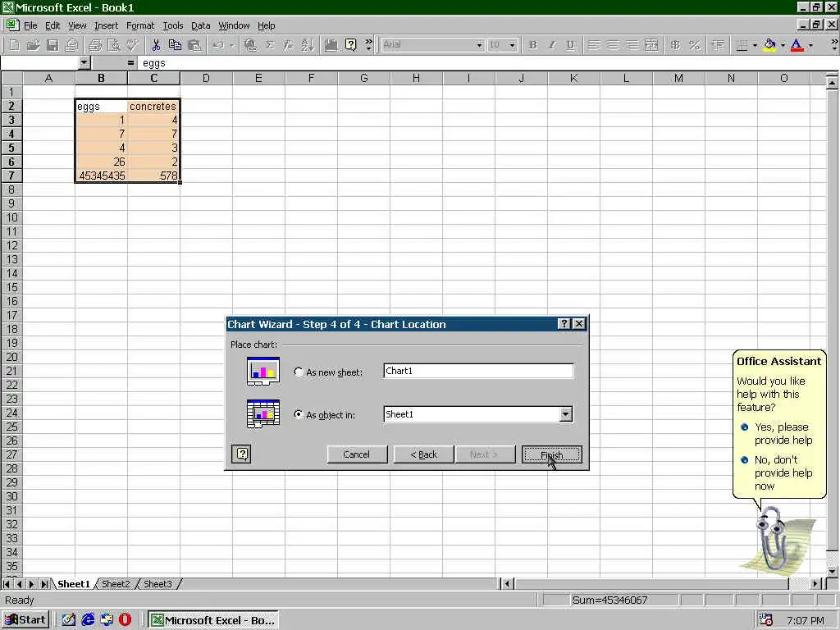Click the Print Preview icon

[113, 46]
